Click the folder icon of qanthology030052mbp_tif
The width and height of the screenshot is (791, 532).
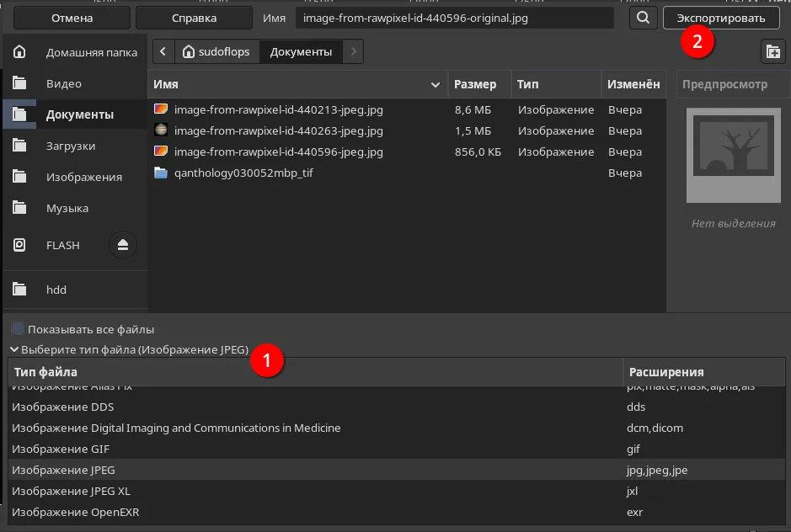tap(162, 173)
